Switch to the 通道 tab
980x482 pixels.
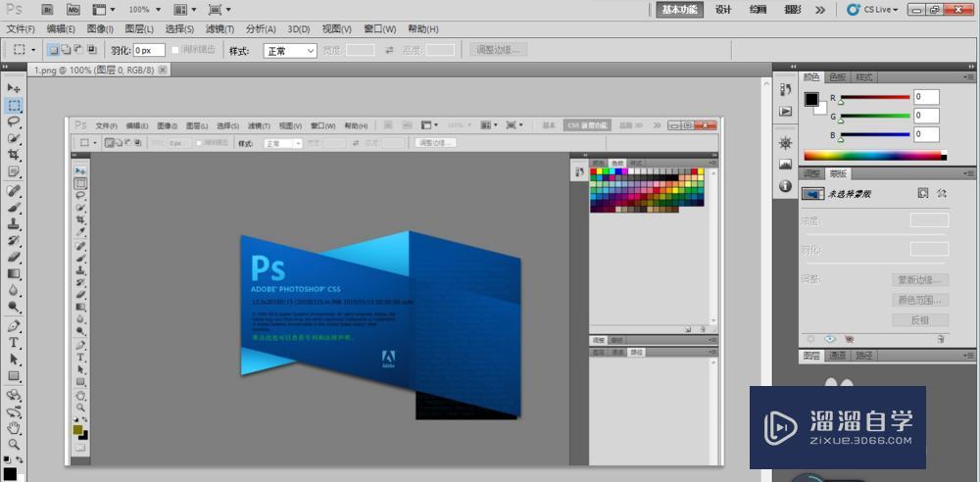(x=838, y=356)
